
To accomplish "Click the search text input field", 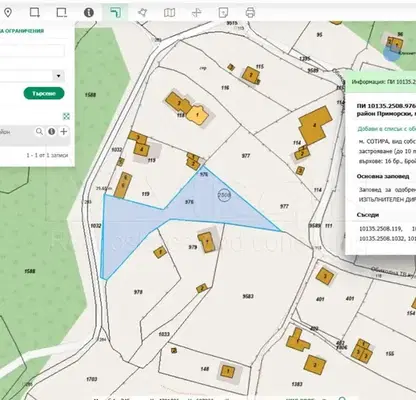I will [x=32, y=51].
